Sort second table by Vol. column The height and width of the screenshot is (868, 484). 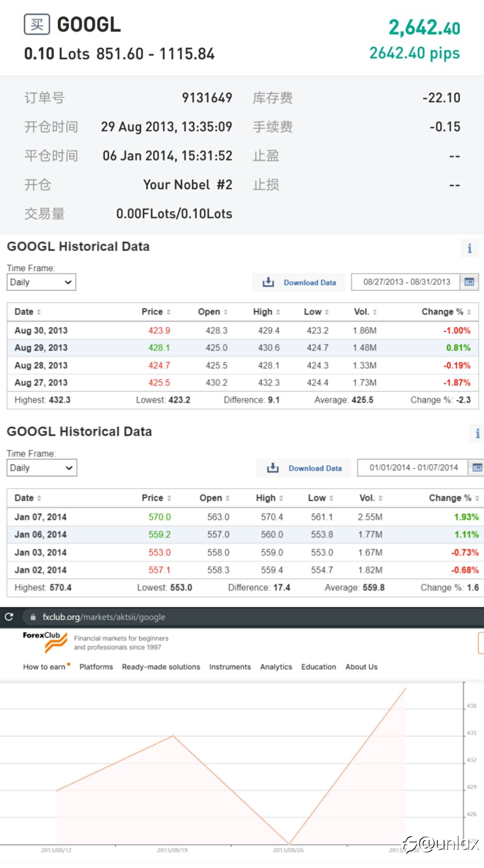(x=380, y=498)
